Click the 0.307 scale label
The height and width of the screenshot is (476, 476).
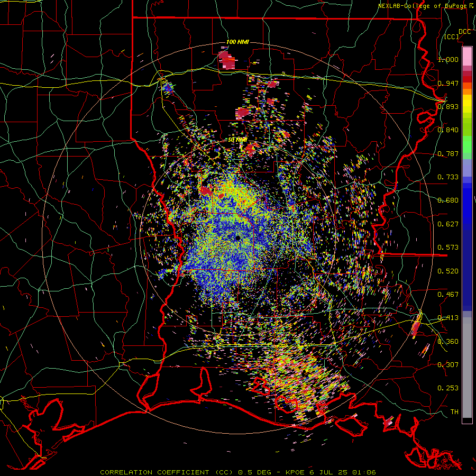tap(448, 365)
